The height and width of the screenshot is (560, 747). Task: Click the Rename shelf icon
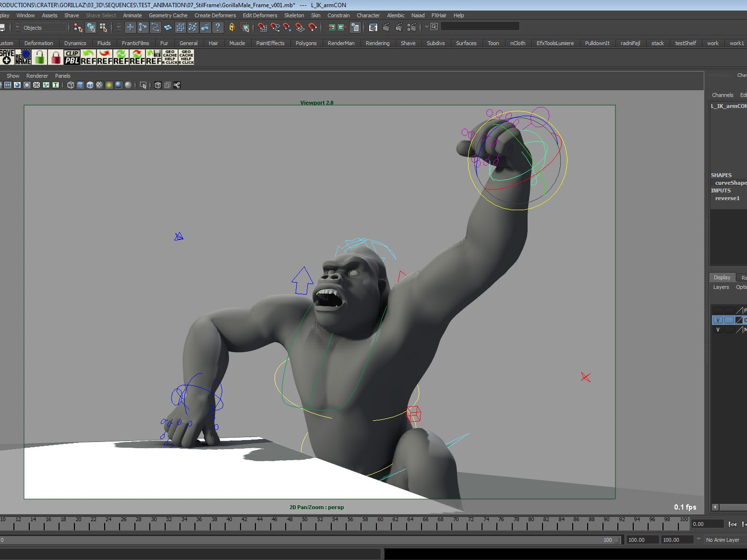23,57
